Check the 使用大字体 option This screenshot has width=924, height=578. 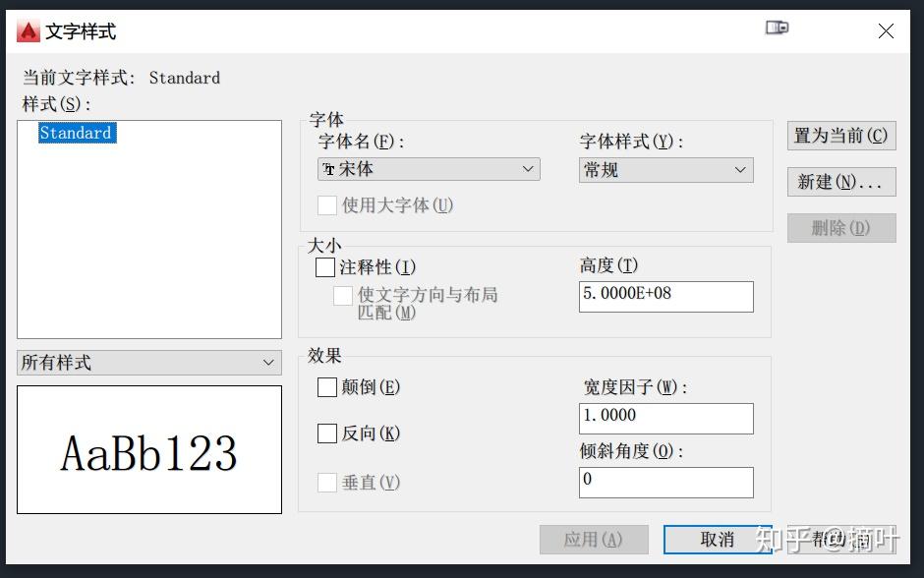point(327,205)
